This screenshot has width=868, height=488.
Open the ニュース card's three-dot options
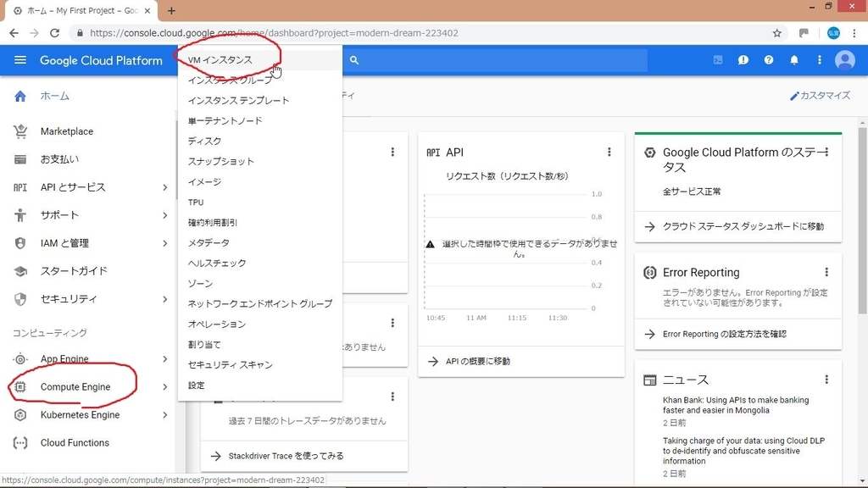tap(826, 380)
